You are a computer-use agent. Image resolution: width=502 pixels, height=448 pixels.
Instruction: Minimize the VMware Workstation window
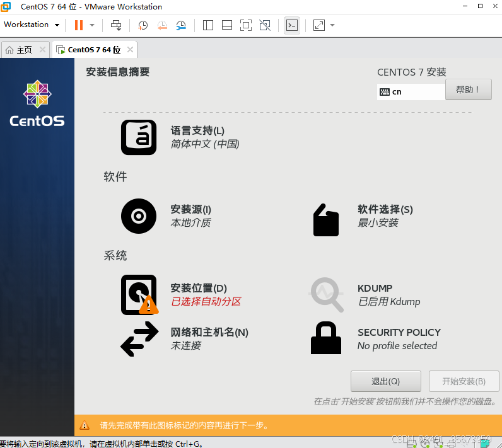coord(465,6)
